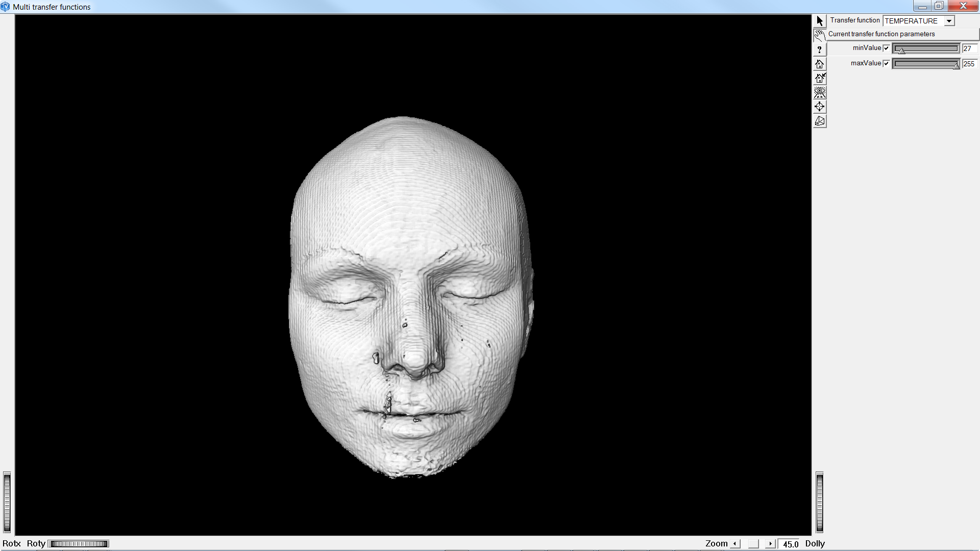Screen dimensions: 980x551
Task: Activate the seek crosshair tool
Action: point(820,107)
